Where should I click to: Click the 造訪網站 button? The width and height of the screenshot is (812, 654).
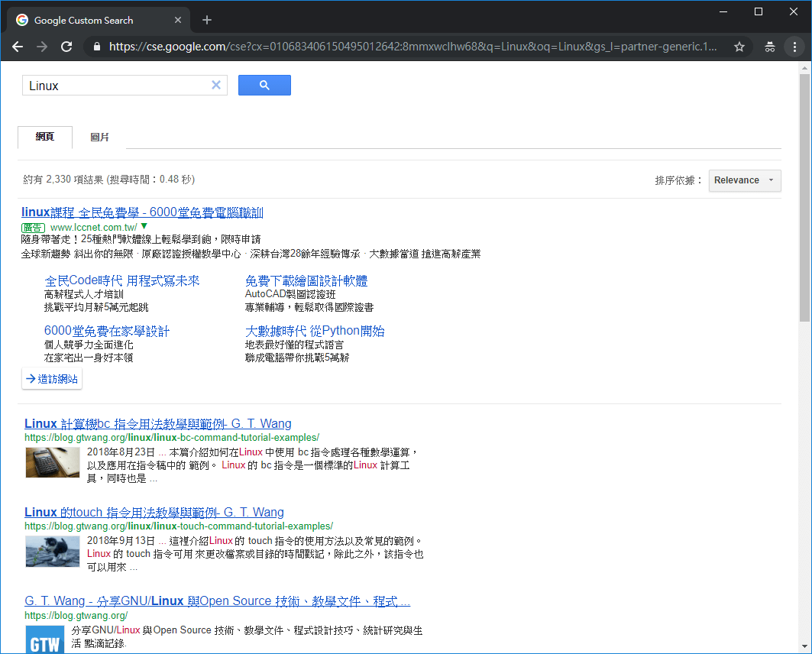click(51, 378)
